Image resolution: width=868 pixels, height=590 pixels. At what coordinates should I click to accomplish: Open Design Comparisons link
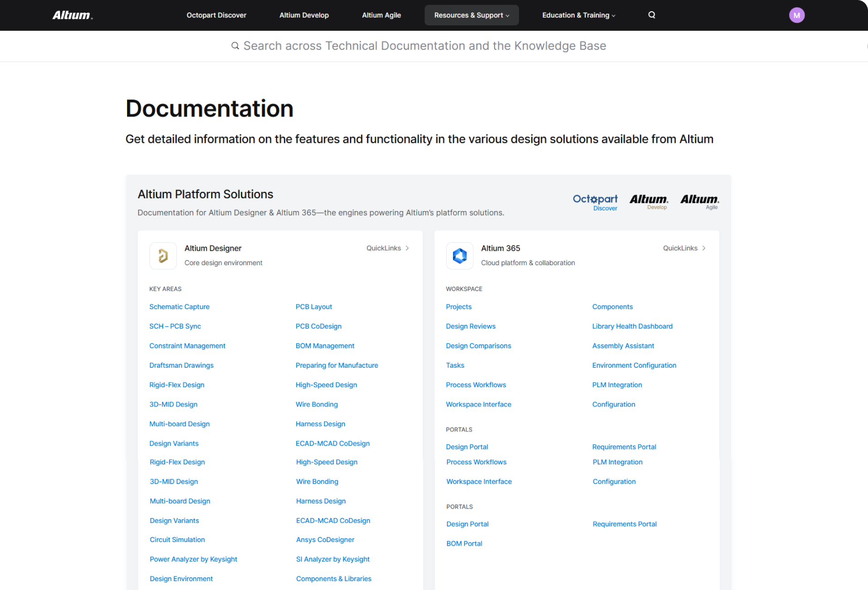(x=478, y=346)
